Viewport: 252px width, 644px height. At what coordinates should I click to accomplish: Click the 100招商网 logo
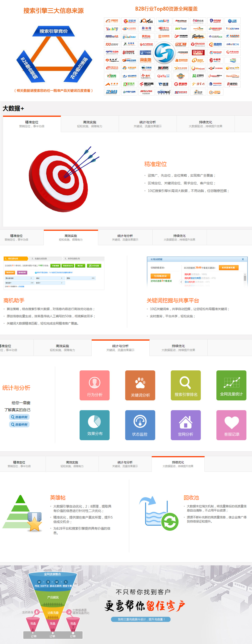coord(112,44)
